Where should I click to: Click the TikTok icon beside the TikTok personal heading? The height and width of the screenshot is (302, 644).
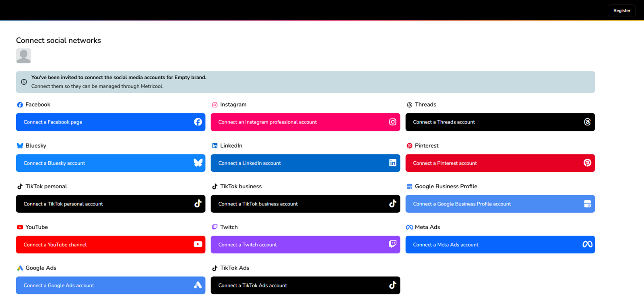pos(20,187)
